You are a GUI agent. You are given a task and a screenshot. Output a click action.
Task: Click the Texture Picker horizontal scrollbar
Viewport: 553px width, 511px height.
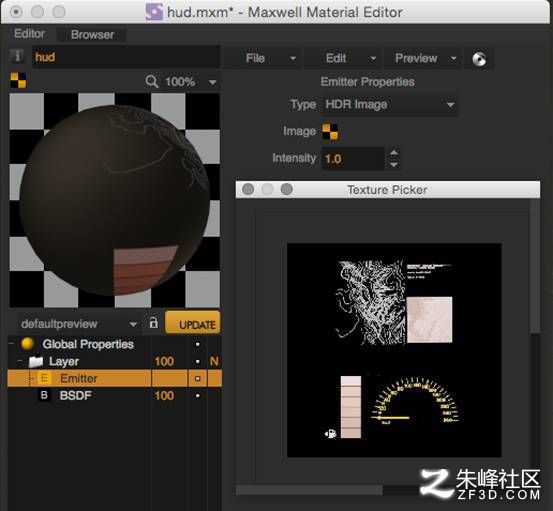(x=309, y=490)
